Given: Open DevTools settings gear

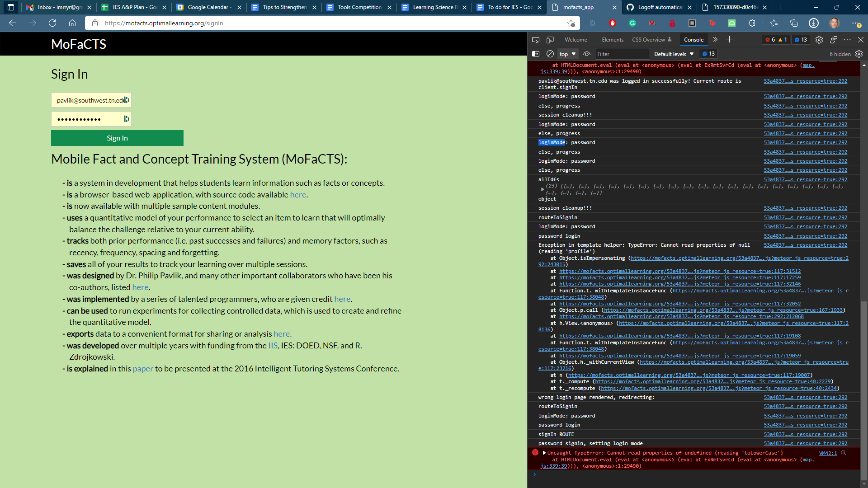Looking at the screenshot, I should coord(819,40).
